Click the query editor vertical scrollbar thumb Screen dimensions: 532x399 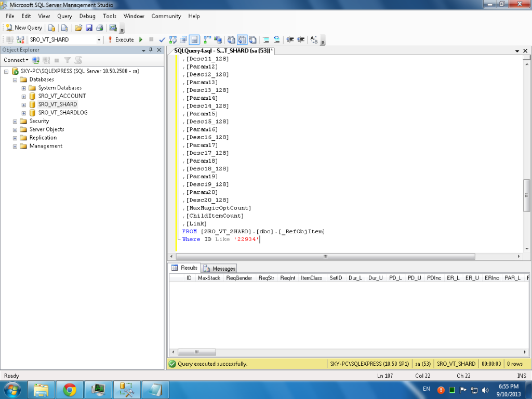(x=527, y=195)
